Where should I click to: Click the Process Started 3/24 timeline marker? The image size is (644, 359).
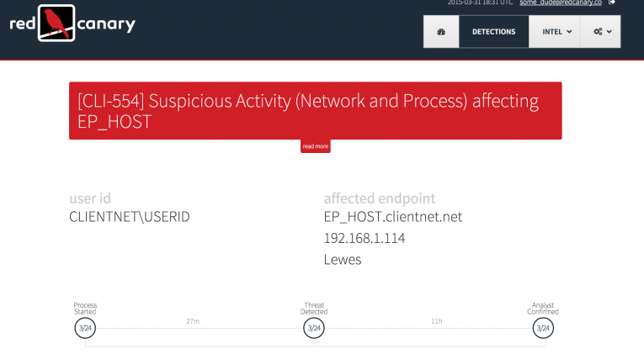pos(85,328)
